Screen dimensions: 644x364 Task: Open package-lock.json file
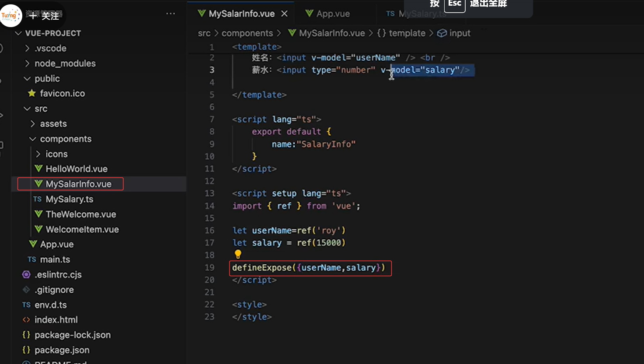(x=73, y=335)
